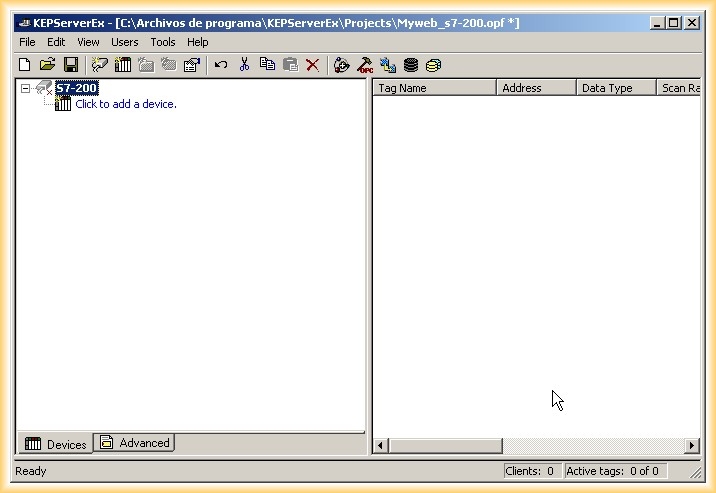This screenshot has width=716, height=493.
Task: Click the Address column header
Action: tap(536, 88)
